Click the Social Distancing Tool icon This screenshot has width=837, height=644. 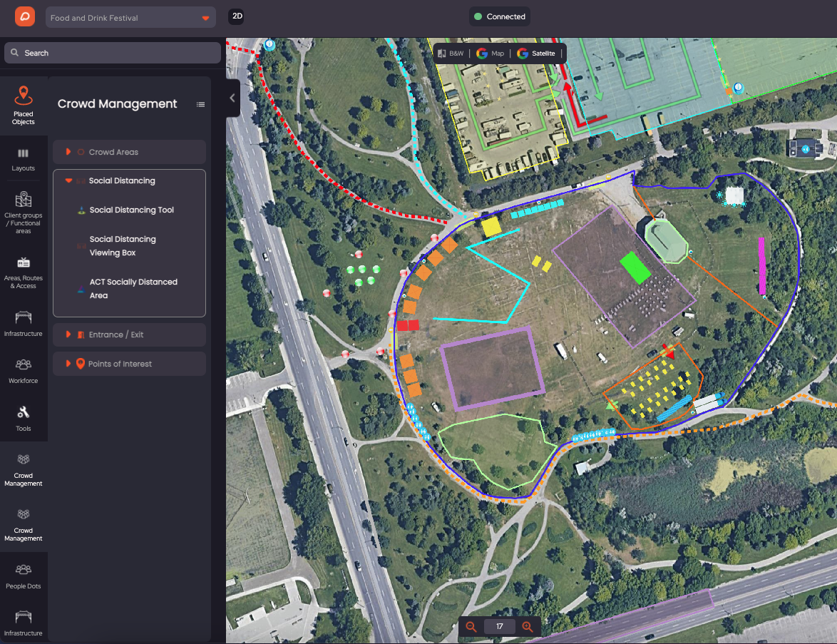(x=81, y=210)
